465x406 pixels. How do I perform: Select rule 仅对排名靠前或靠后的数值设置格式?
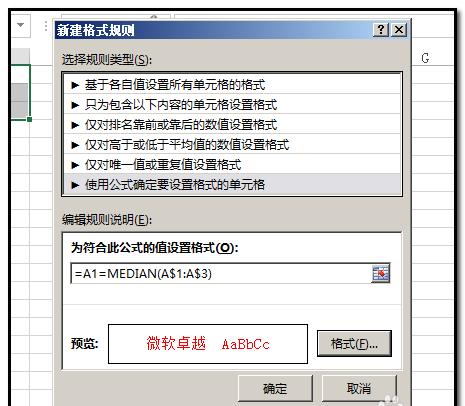pyautogui.click(x=232, y=125)
